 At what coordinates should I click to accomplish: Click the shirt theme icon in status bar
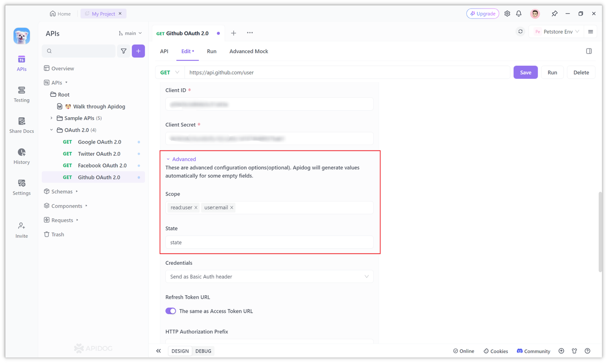point(574,351)
